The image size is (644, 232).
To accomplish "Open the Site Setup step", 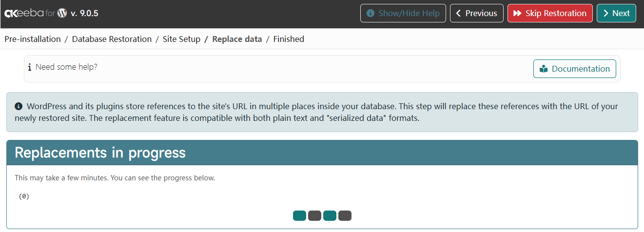I will [181, 39].
